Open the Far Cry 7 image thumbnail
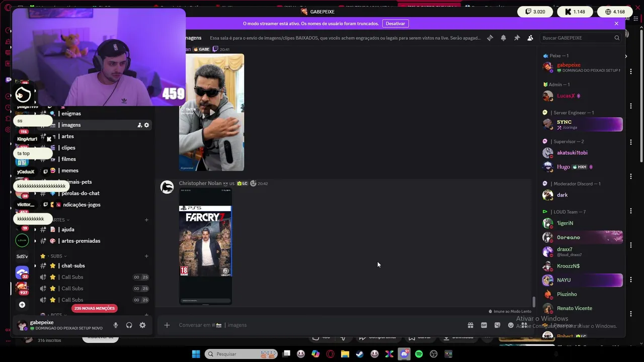Screen dimensions: 644x362 point(205,246)
